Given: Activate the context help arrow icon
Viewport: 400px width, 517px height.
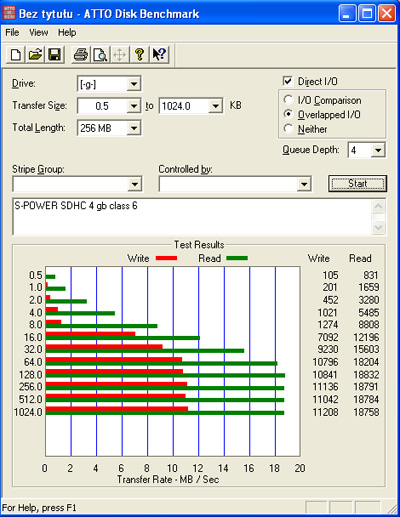Looking at the screenshot, I should click(159, 55).
